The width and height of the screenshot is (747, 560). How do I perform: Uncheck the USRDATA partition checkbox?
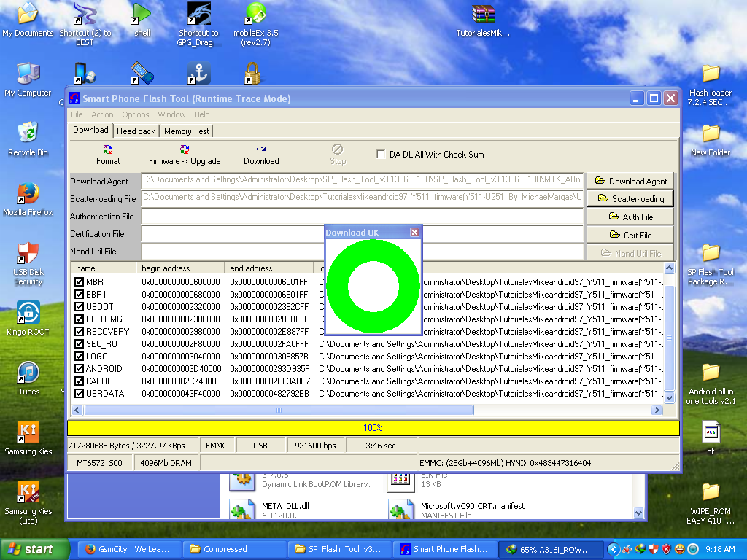[x=79, y=394]
